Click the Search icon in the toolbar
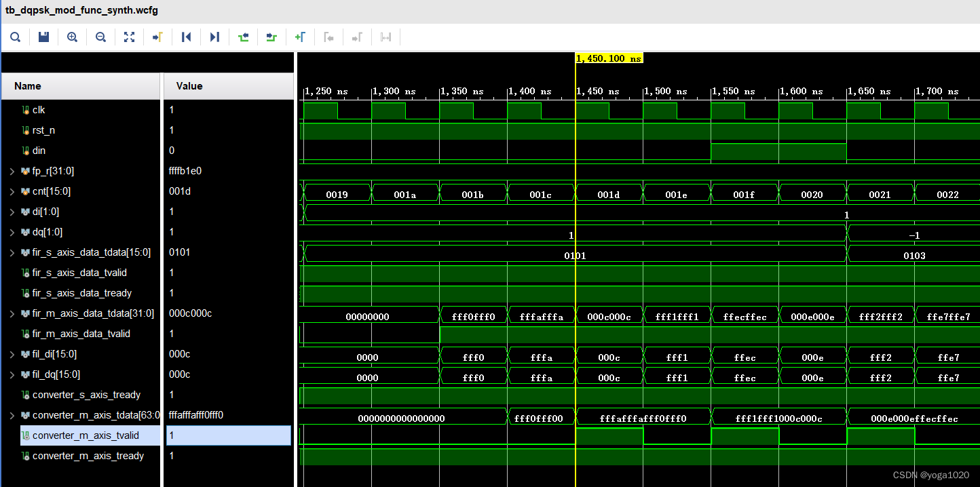This screenshot has height=487, width=980. (x=15, y=37)
